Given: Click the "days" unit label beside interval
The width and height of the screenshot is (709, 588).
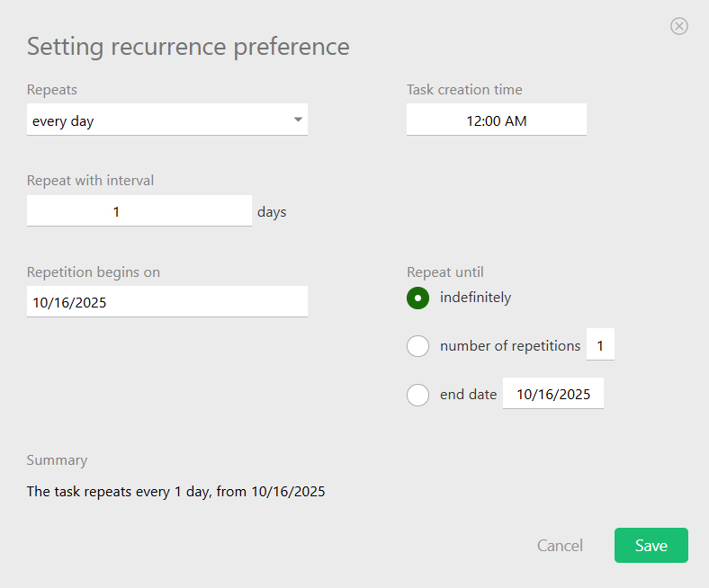Looking at the screenshot, I should point(272,213).
